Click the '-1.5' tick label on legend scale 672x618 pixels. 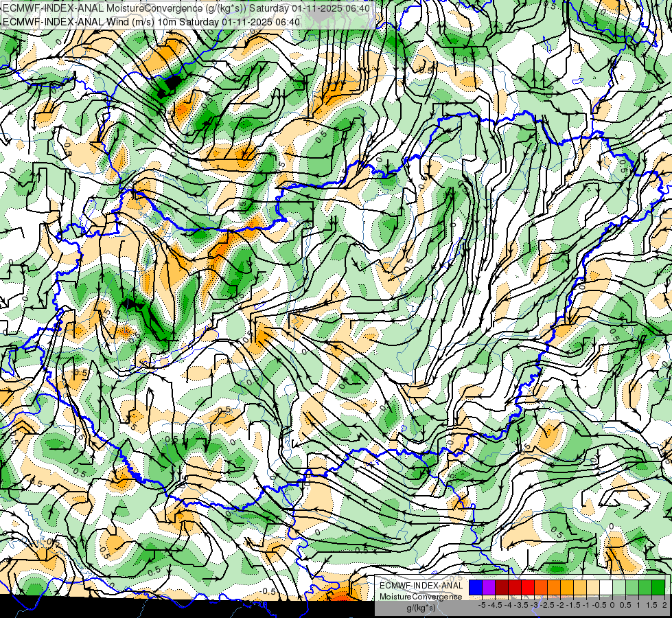pos(573,605)
